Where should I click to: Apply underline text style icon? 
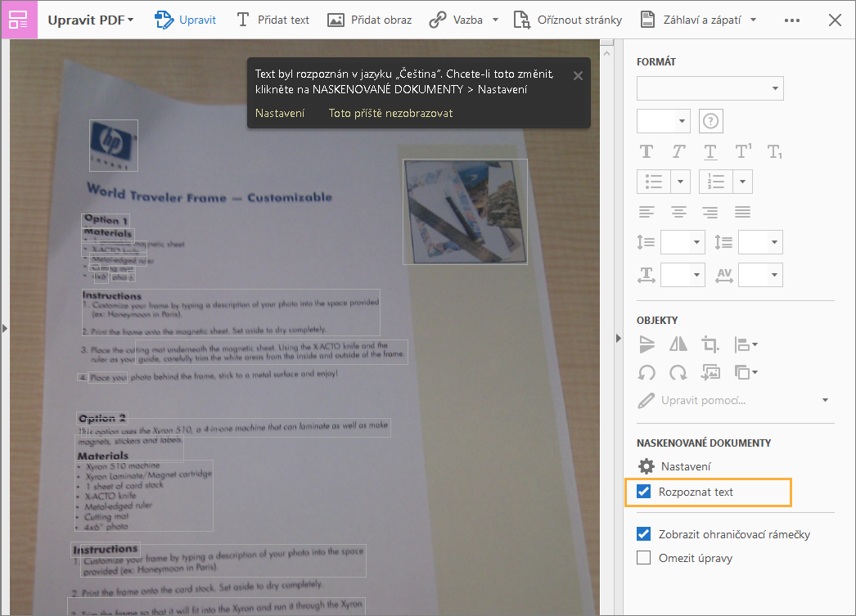pyautogui.click(x=710, y=151)
